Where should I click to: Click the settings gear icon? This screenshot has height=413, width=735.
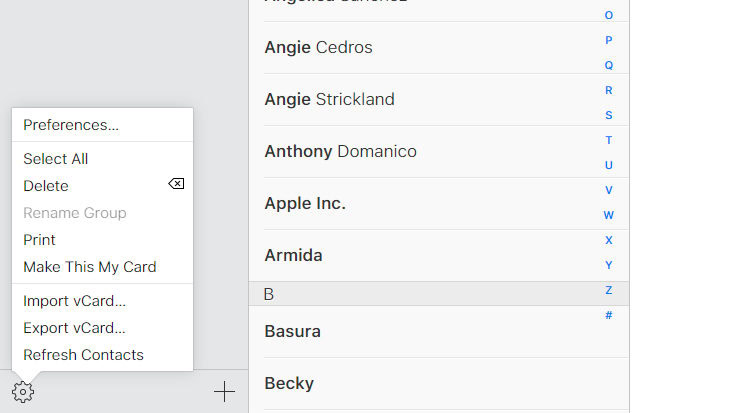[24, 392]
